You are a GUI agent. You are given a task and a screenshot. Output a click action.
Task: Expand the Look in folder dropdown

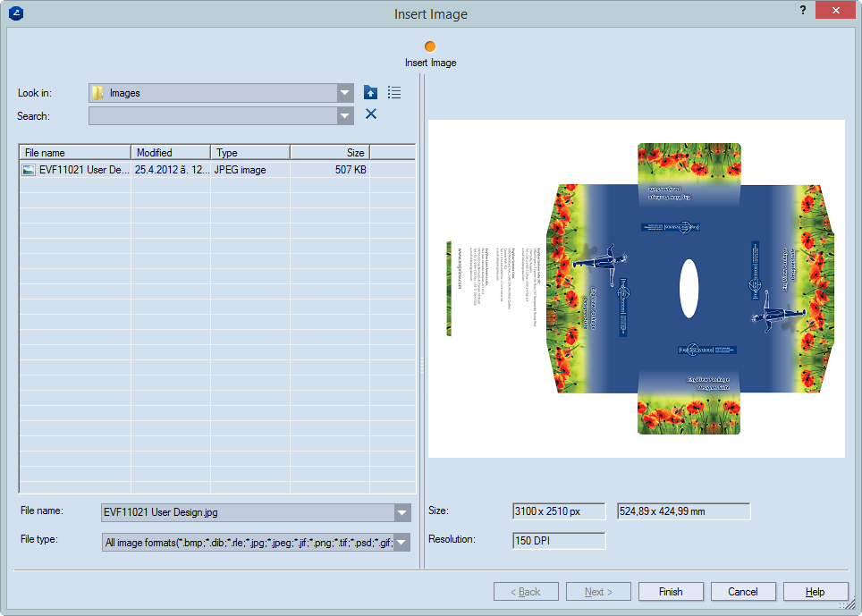click(345, 93)
